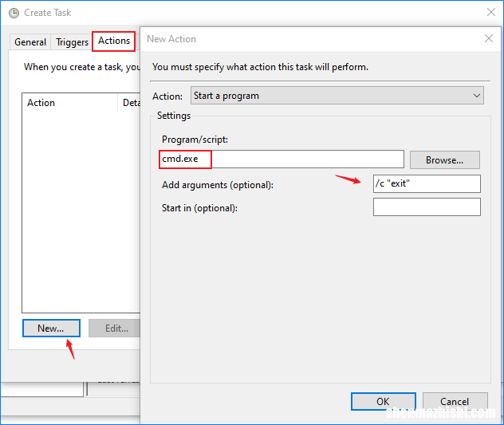
Task: Switch to the General tab
Action: 30,41
